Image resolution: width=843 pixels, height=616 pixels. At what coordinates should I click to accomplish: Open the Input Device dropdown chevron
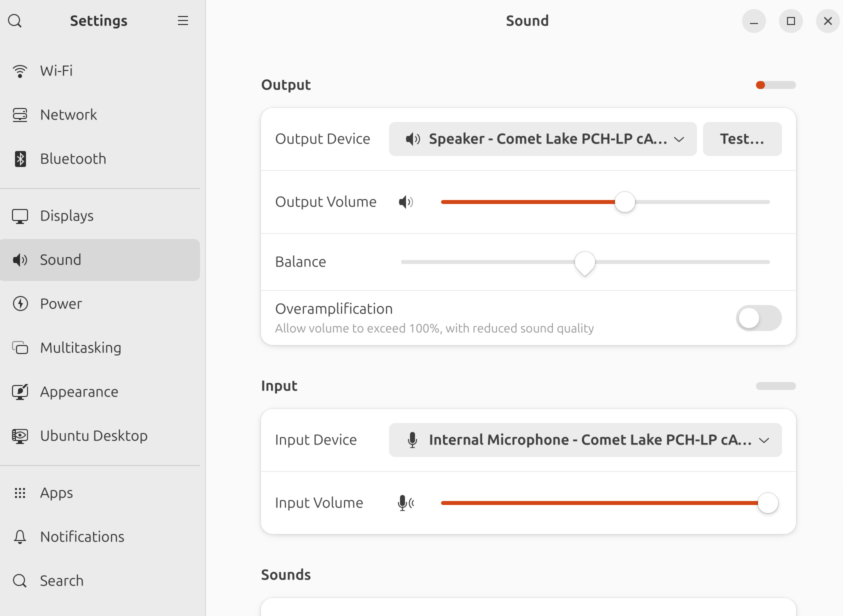pos(764,440)
